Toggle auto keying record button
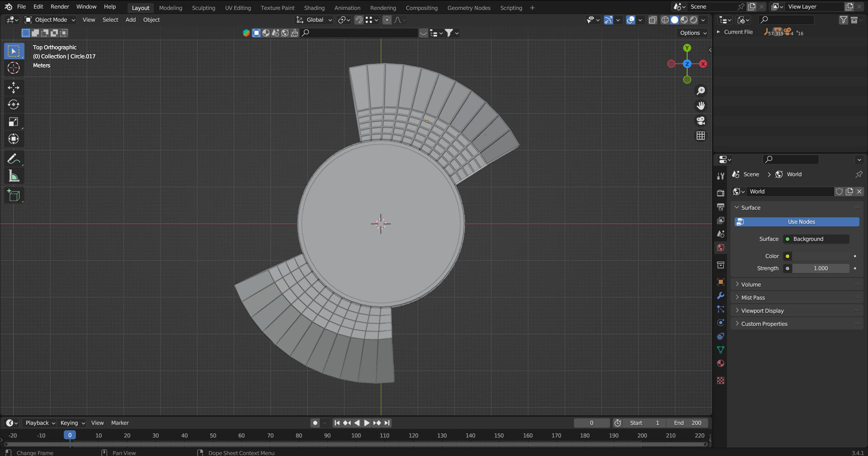Viewport: 868px width, 456px height. (x=315, y=423)
